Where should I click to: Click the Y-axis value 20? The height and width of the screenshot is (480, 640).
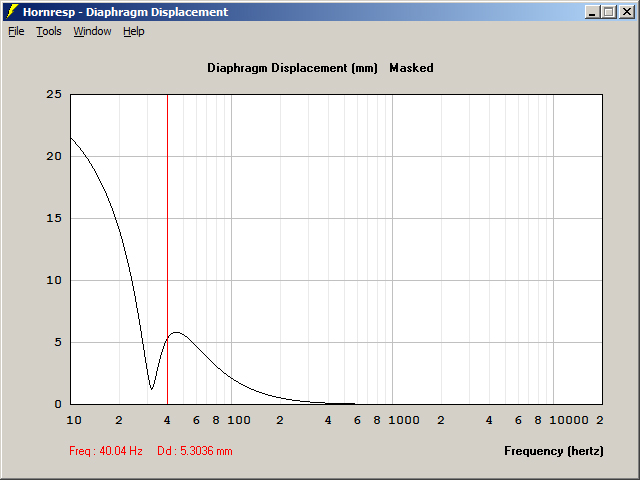[x=54, y=156]
